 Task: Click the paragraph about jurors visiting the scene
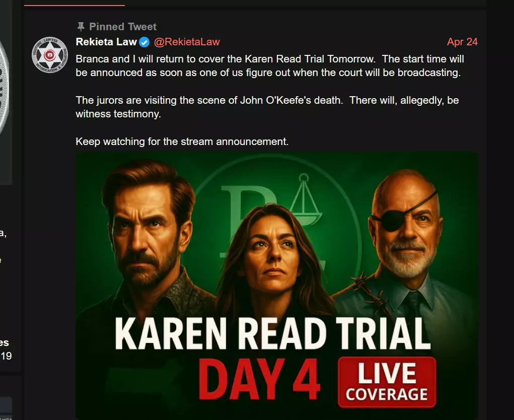(267, 107)
